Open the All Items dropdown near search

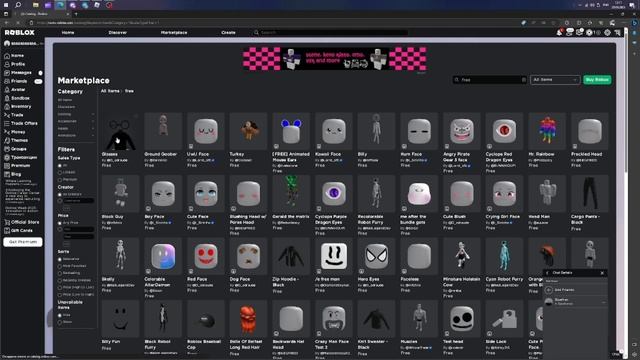[x=555, y=80]
